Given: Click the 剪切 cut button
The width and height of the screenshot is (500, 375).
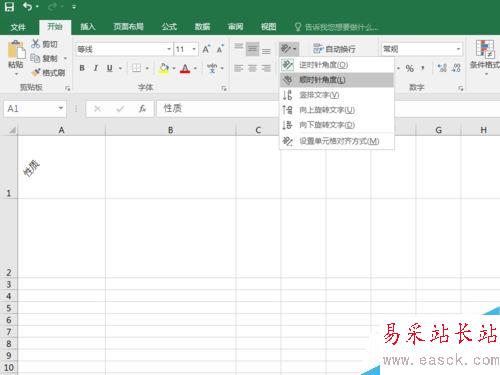Looking at the screenshot, I should click(x=44, y=44).
